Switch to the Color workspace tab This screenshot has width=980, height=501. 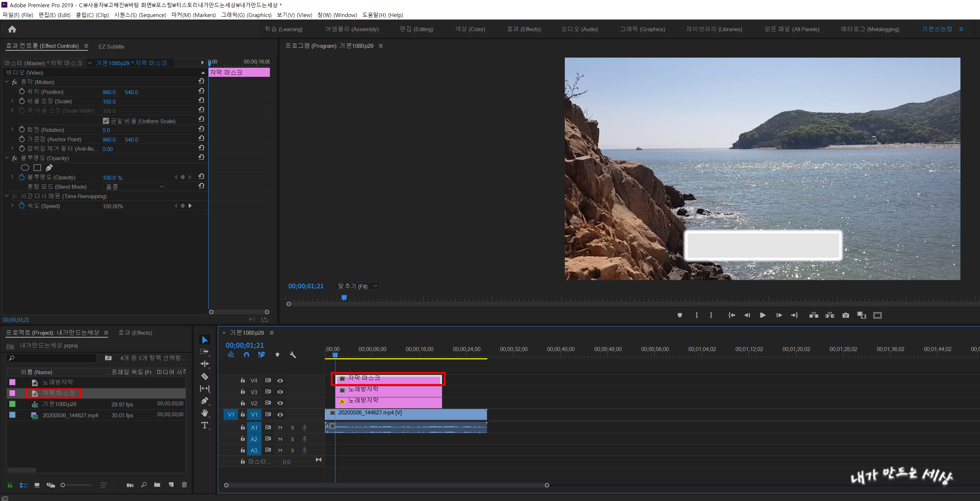(470, 29)
